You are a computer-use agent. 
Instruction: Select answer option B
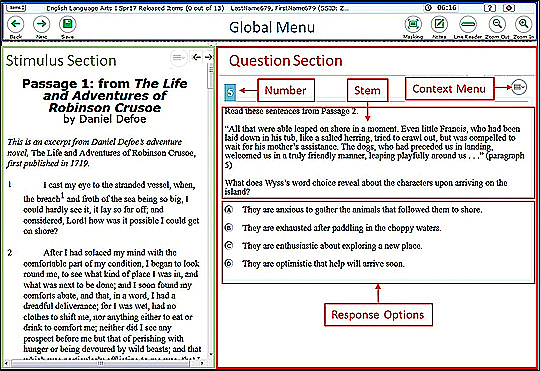pos(229,227)
